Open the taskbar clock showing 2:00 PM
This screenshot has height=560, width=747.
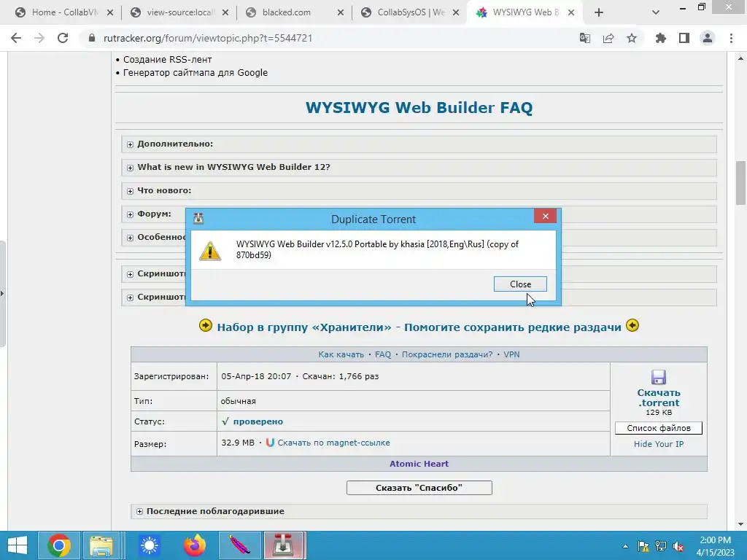click(715, 546)
